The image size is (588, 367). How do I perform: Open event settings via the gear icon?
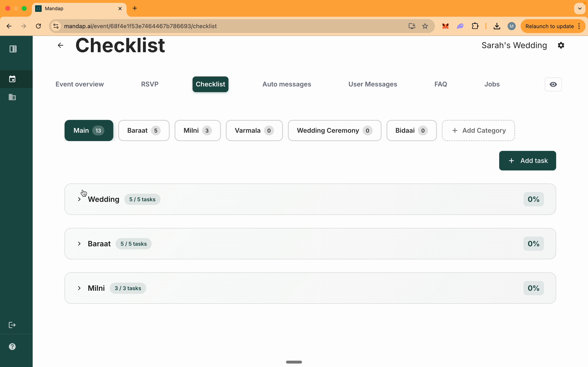[561, 45]
